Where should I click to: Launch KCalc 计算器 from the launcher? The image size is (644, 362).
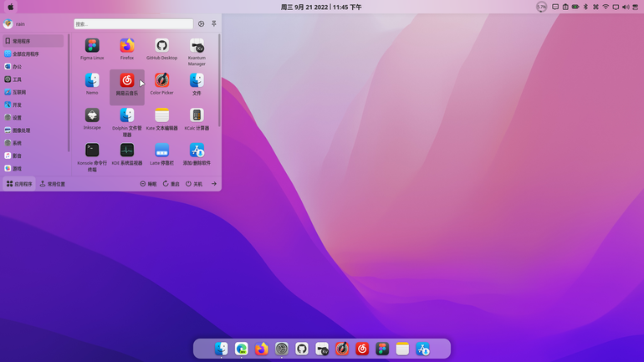point(197,119)
